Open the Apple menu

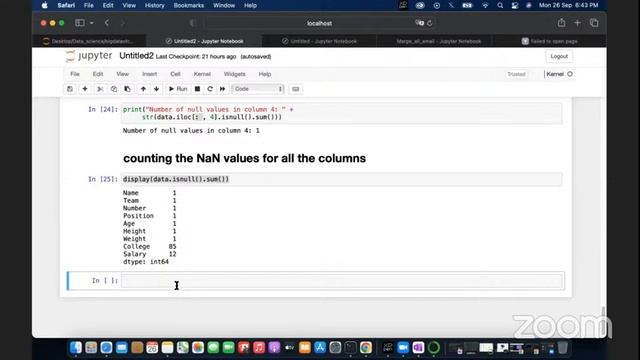45,5
